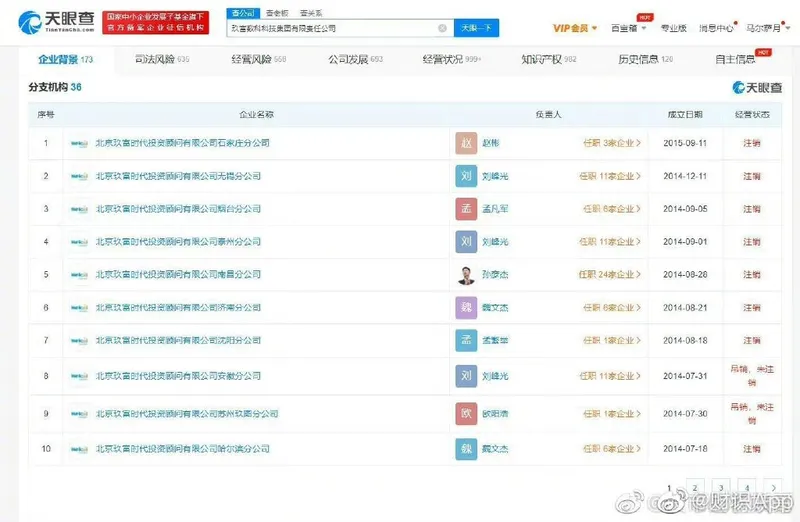Open the 马尔萨月 user account dropdown
The width and height of the screenshot is (800, 522).
pyautogui.click(x=768, y=28)
